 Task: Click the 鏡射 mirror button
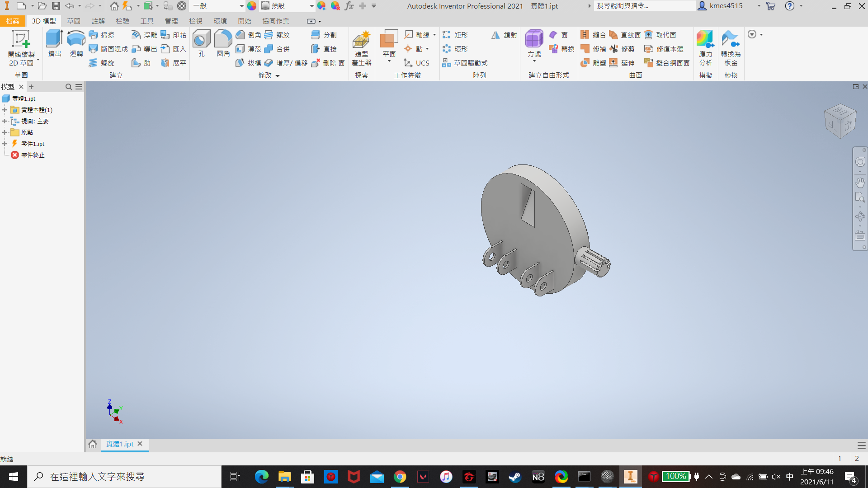point(504,35)
